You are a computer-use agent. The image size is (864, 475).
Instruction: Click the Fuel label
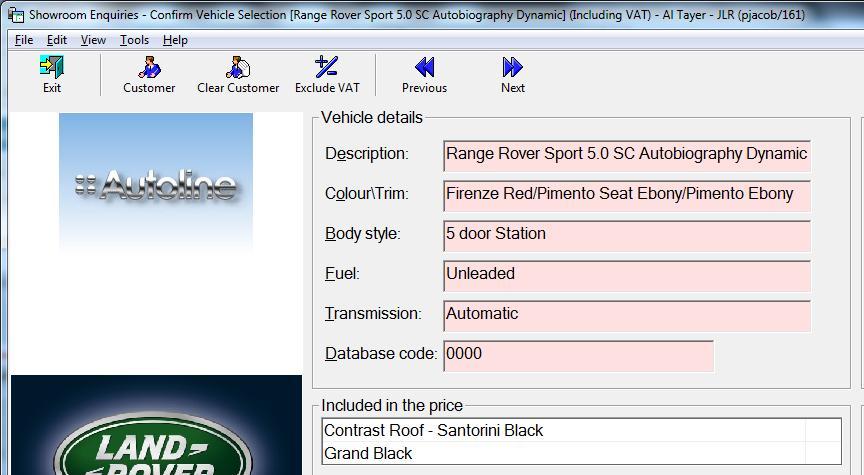[342, 273]
